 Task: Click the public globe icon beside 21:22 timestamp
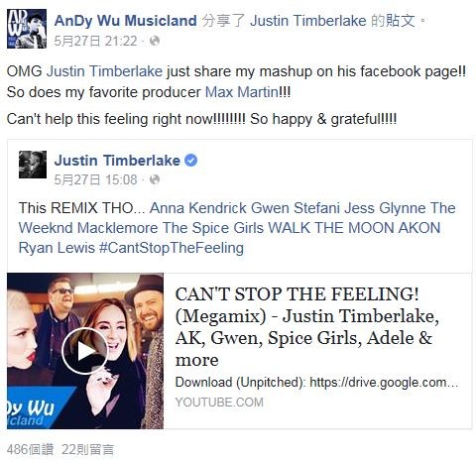click(155, 41)
